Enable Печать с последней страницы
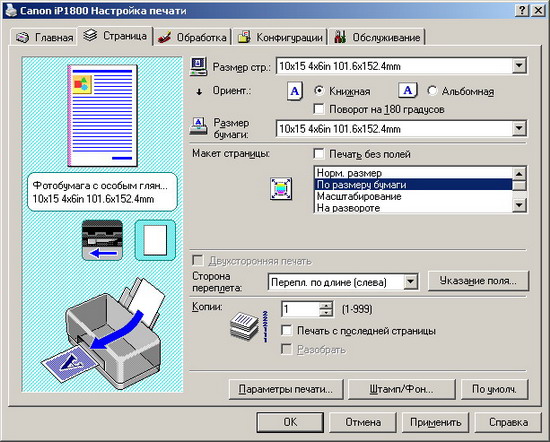Screen dimensions: 550x442 287,330
